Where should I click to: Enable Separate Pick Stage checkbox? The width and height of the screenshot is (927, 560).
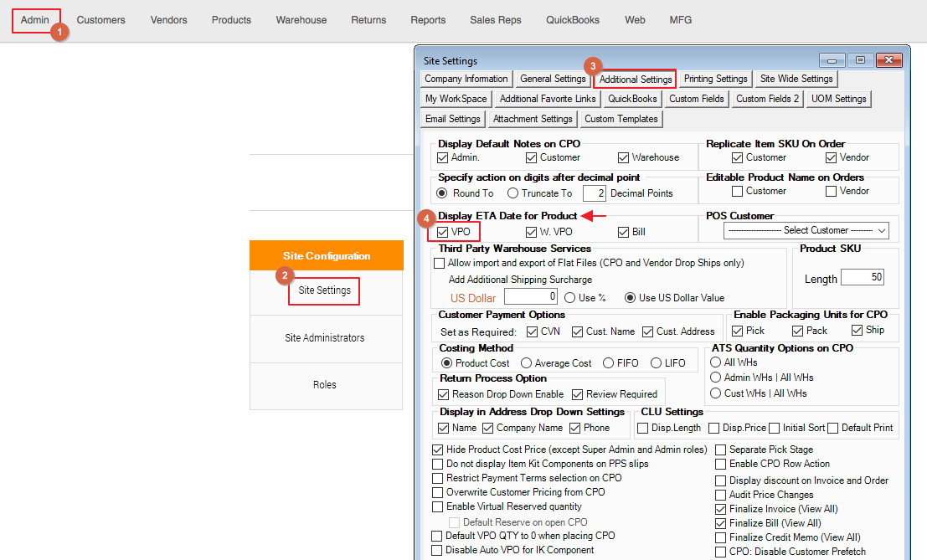point(721,450)
